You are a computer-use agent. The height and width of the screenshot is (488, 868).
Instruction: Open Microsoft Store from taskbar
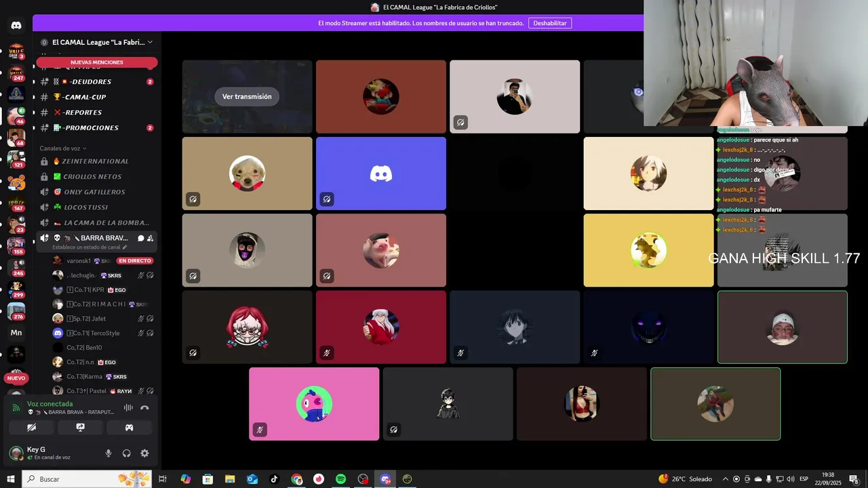coord(208,479)
